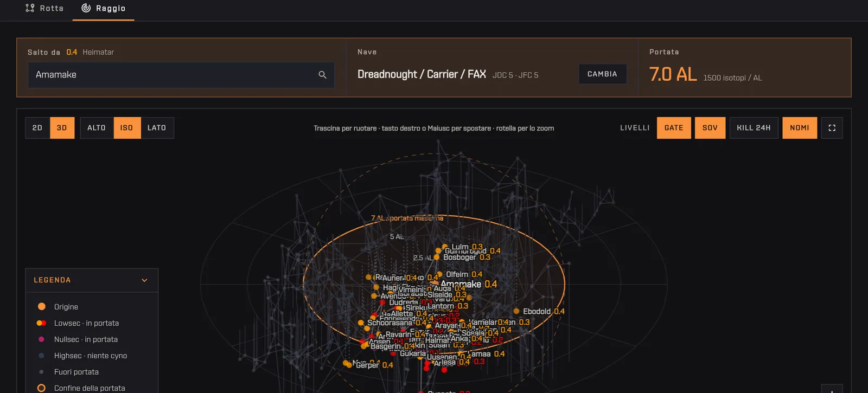Viewport: 868px width, 393px height.
Task: Enable the KILL 24H layer
Action: tap(754, 128)
